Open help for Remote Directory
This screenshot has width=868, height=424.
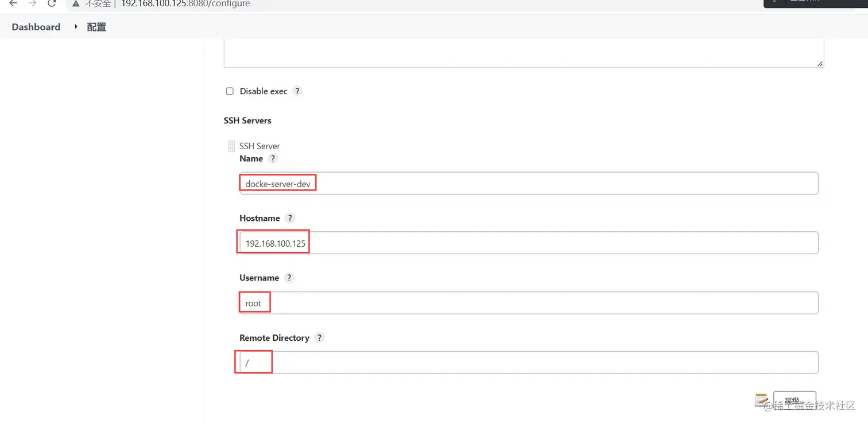click(x=320, y=338)
